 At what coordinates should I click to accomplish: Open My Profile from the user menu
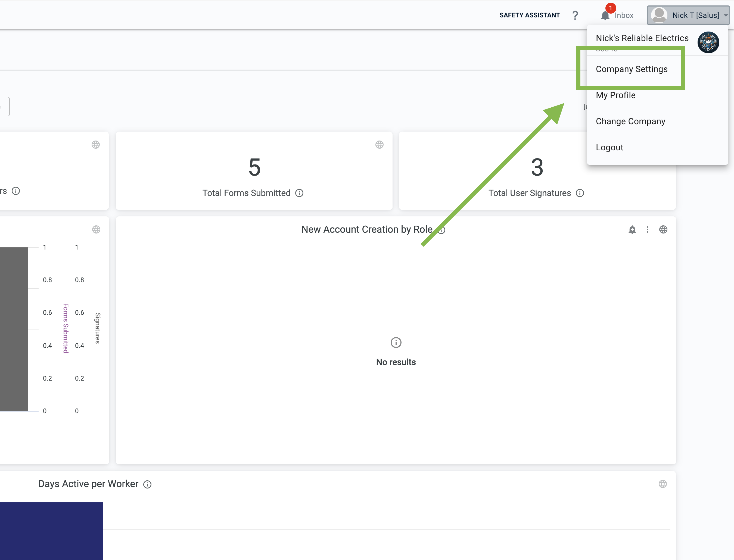(x=615, y=95)
